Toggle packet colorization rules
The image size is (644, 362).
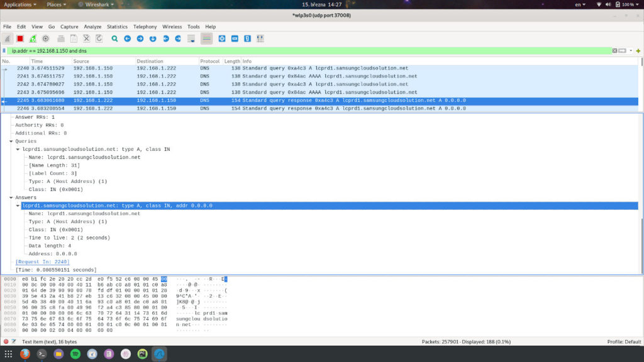[x=206, y=38]
